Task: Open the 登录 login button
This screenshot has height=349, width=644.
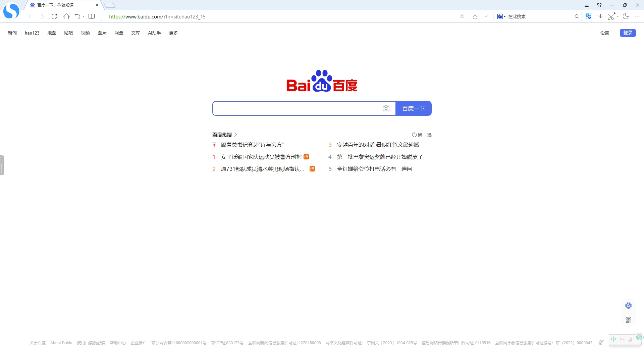Action: (x=627, y=33)
